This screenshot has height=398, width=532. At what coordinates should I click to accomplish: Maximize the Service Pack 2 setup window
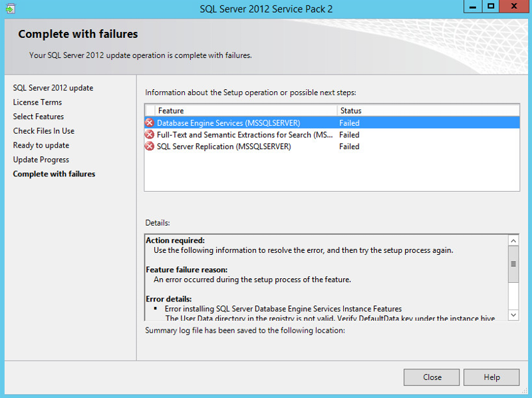pyautogui.click(x=491, y=7)
